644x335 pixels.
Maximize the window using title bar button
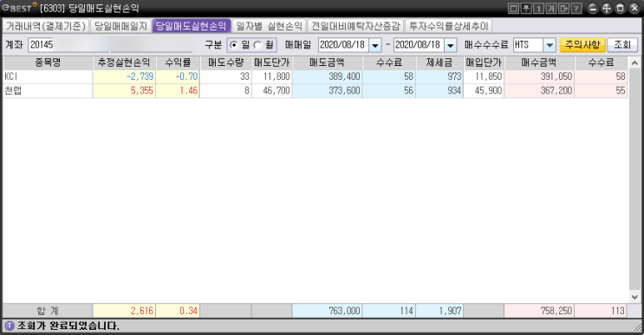621,8
